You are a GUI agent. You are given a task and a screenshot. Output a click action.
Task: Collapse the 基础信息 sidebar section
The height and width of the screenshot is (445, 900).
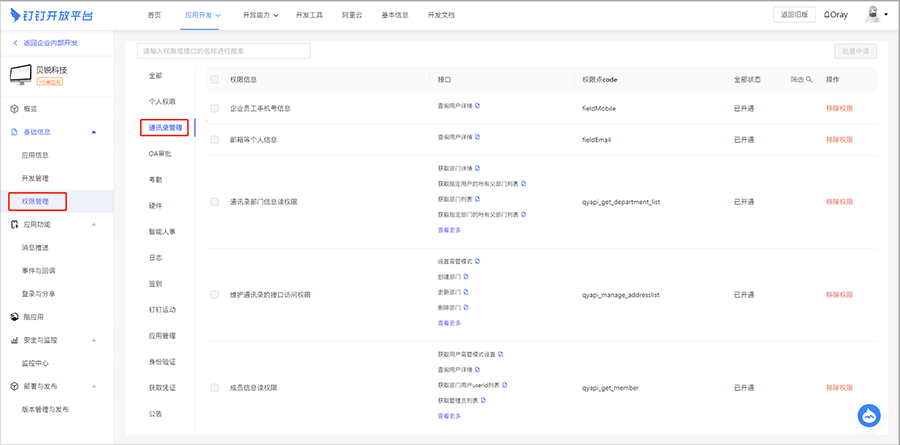(x=94, y=132)
